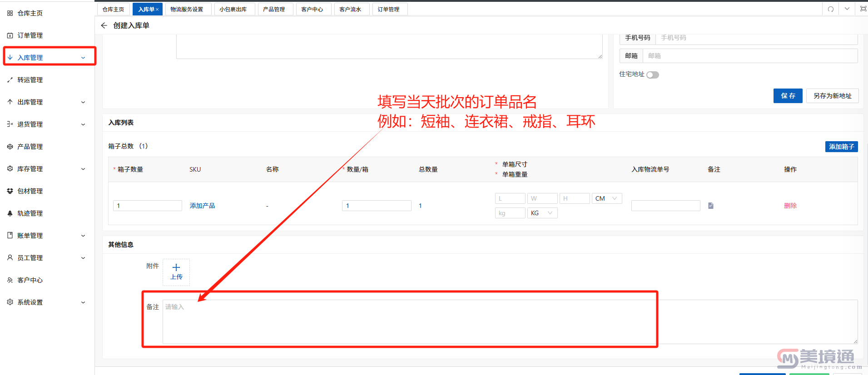The height and width of the screenshot is (375, 868).
Task: Expand the 退货管理 chevron
Action: click(83, 124)
